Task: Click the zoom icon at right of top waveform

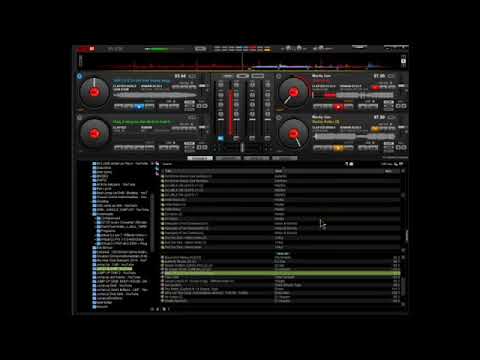Action: (x=403, y=61)
